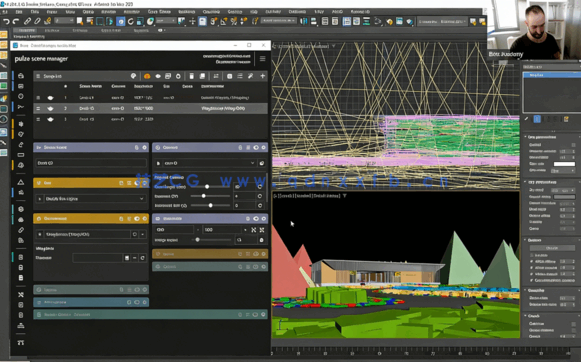Toggle the Angle Snap tool
Image resolution: width=581 pixels, height=362 pixels.
(224, 21)
